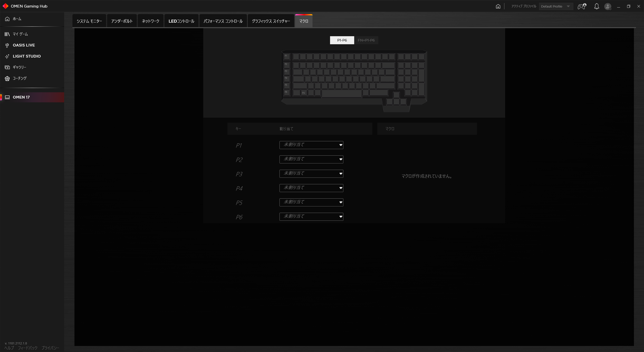Open the プライバシー link

pos(50,348)
